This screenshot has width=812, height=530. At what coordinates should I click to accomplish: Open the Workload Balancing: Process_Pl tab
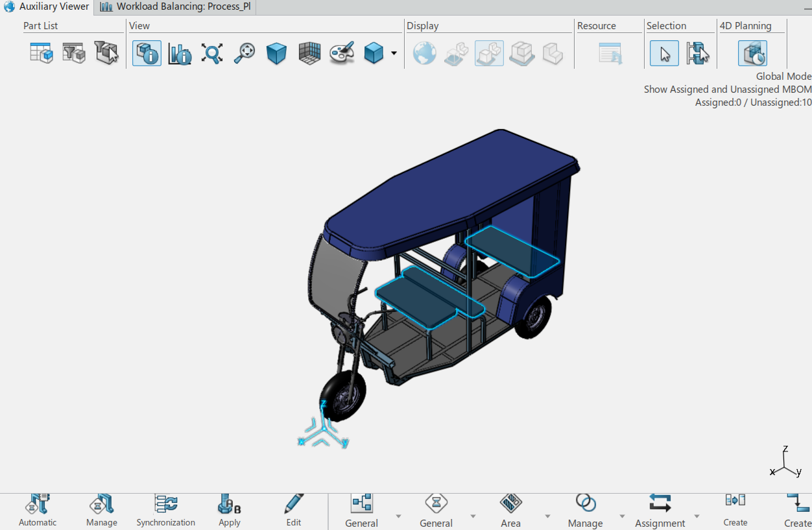(x=175, y=7)
